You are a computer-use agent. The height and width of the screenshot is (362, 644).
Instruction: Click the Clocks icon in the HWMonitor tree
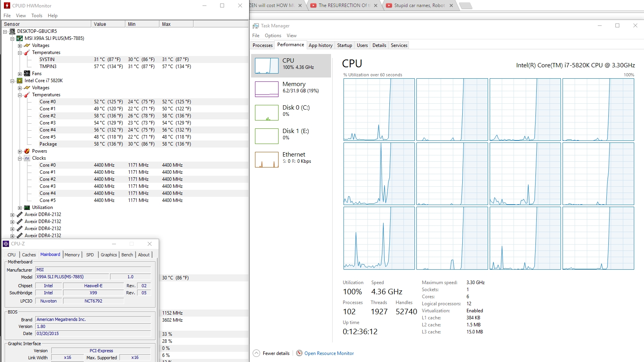(x=27, y=158)
